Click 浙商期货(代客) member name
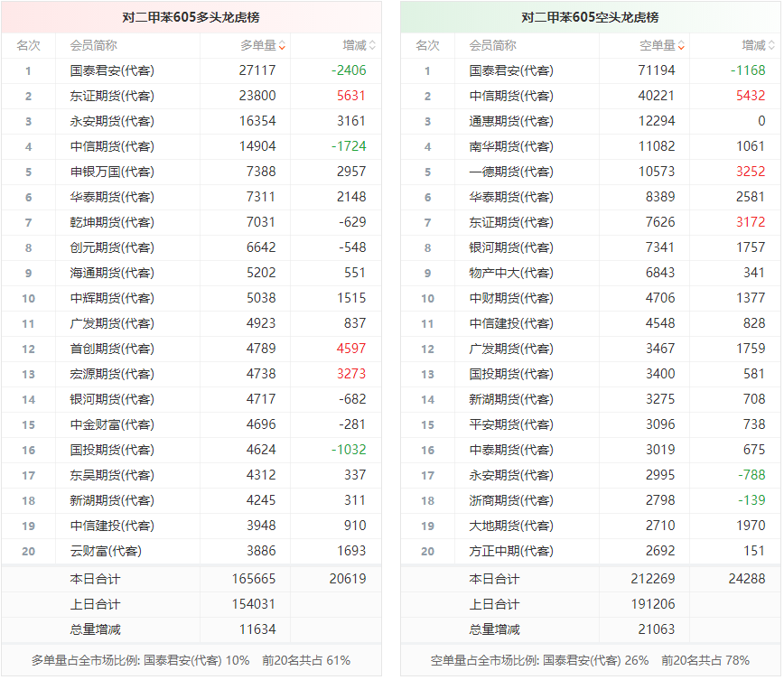The height and width of the screenshot is (680, 784). pos(511,500)
